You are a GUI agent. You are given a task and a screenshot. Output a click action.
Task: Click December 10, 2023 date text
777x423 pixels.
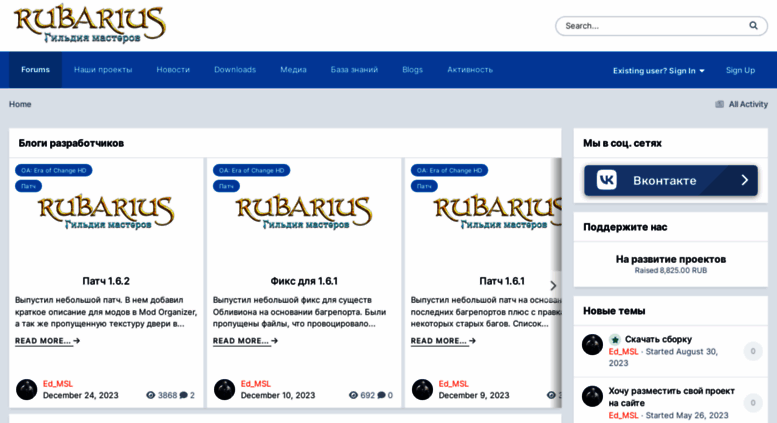(x=278, y=395)
